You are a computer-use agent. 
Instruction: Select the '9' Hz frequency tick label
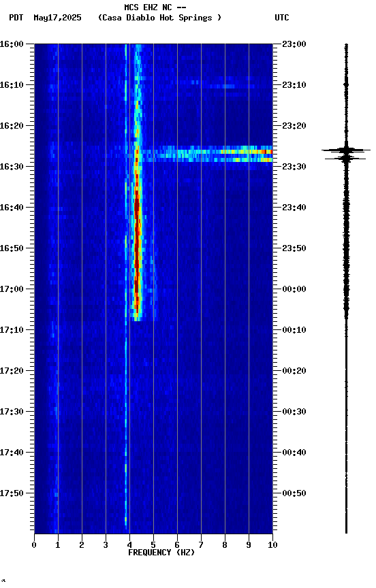pos(249,545)
